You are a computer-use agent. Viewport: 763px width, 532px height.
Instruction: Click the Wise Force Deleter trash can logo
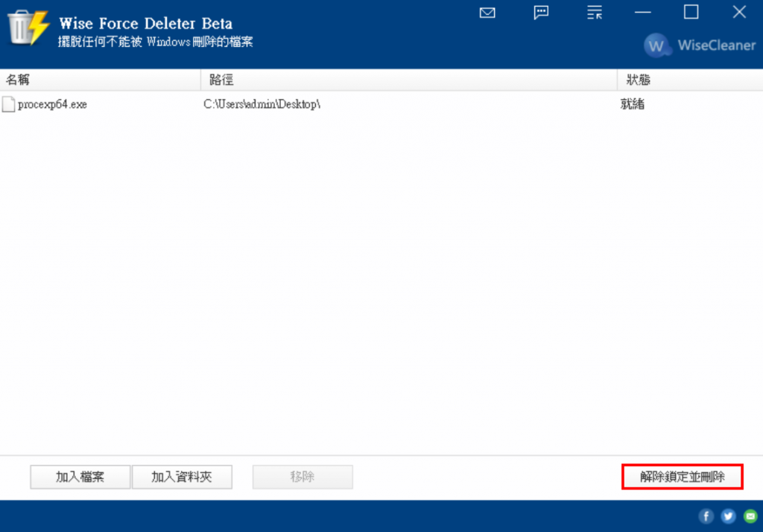coord(28,28)
